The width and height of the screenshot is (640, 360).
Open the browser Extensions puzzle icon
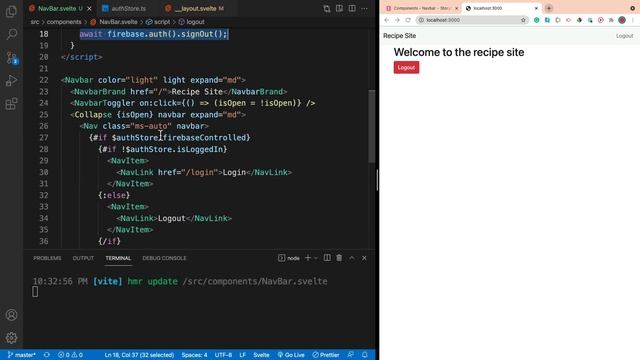[611, 20]
